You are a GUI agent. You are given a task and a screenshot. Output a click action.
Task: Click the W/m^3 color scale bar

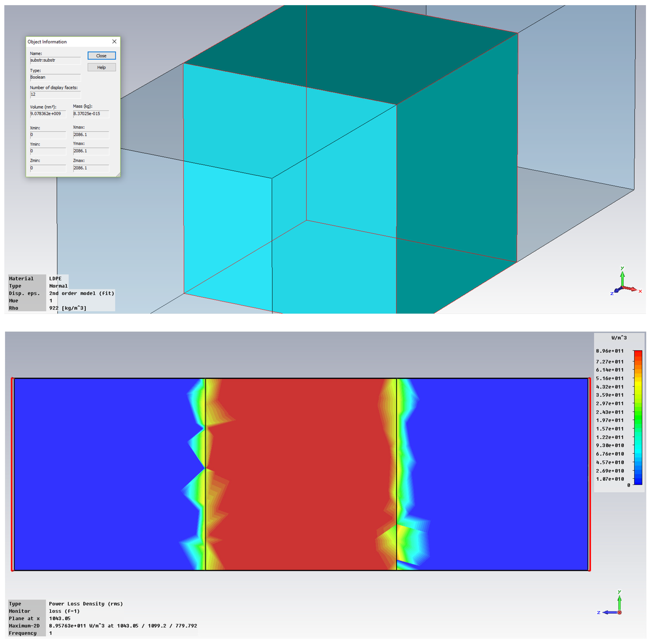tap(638, 417)
